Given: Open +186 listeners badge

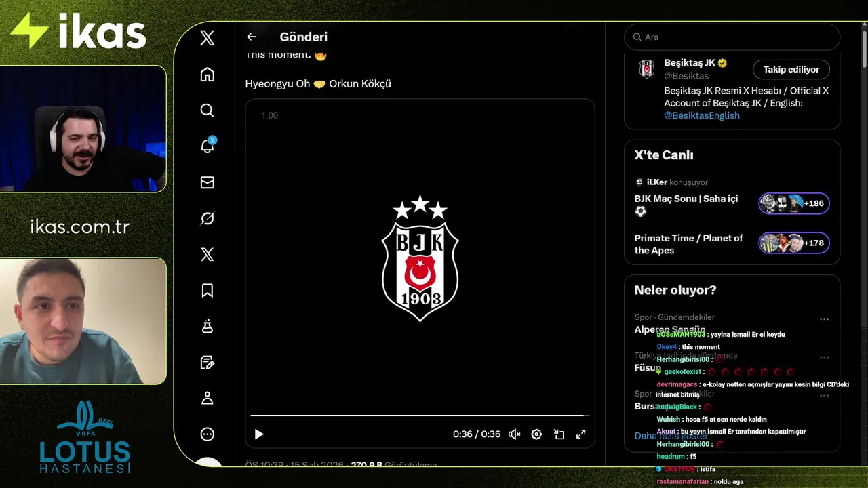Looking at the screenshot, I should [x=794, y=203].
